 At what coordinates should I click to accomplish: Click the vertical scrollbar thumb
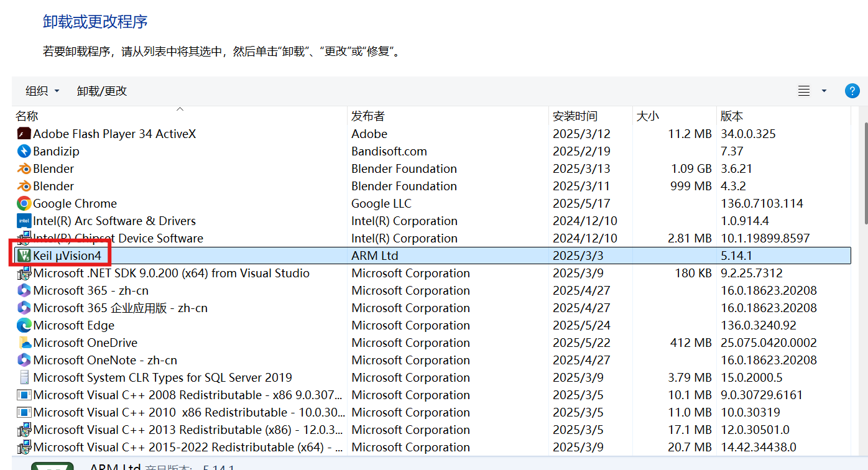tap(865, 173)
